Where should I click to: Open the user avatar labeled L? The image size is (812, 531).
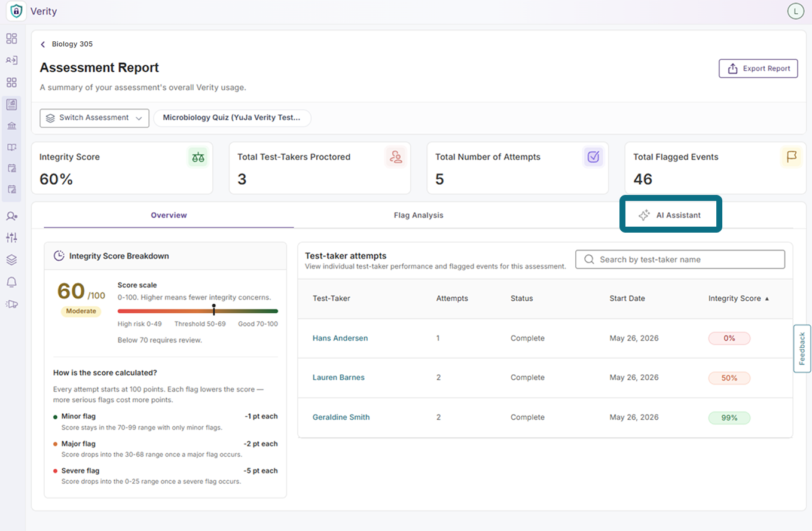coord(795,11)
